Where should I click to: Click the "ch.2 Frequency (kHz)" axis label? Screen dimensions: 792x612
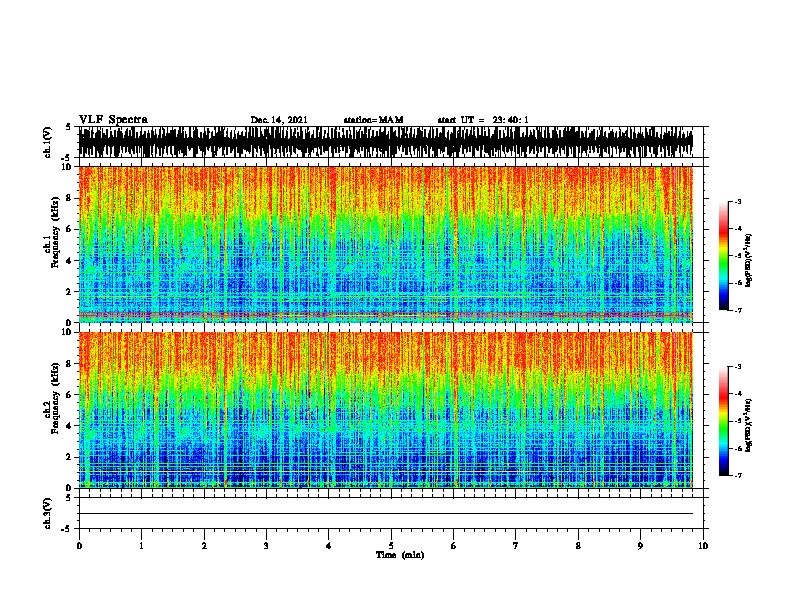point(52,398)
